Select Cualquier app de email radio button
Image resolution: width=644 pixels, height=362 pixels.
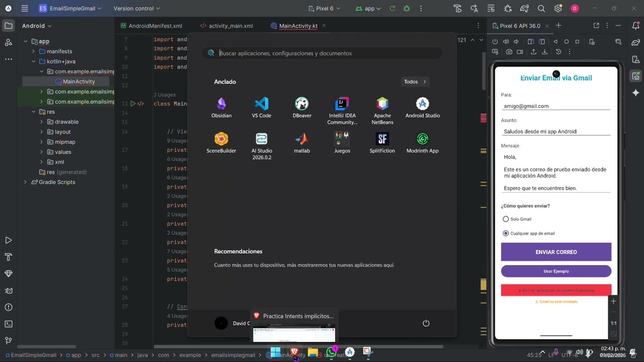(506, 233)
